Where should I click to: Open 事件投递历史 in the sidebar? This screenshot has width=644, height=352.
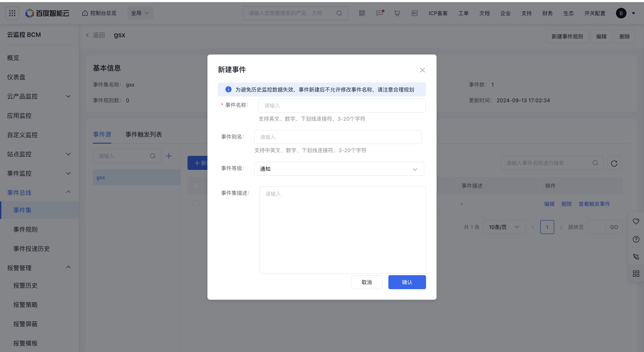coord(32,249)
